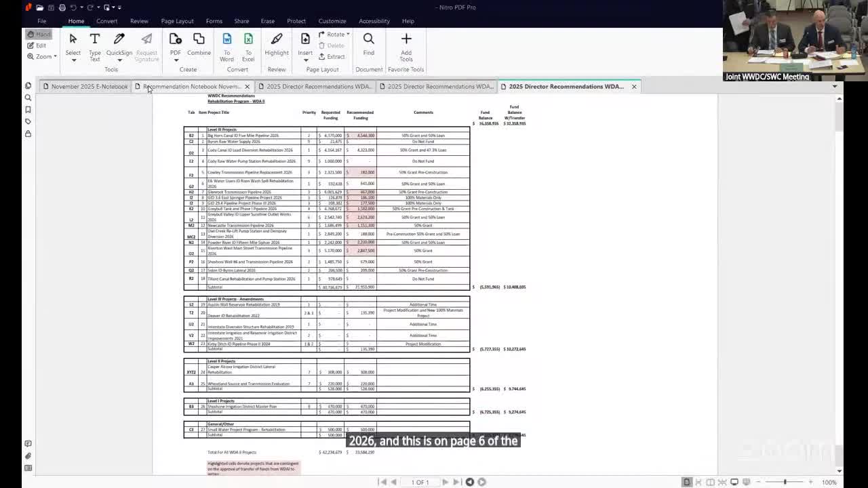Open the document tabs list dropdown
This screenshot has width=868, height=488.
(x=834, y=87)
